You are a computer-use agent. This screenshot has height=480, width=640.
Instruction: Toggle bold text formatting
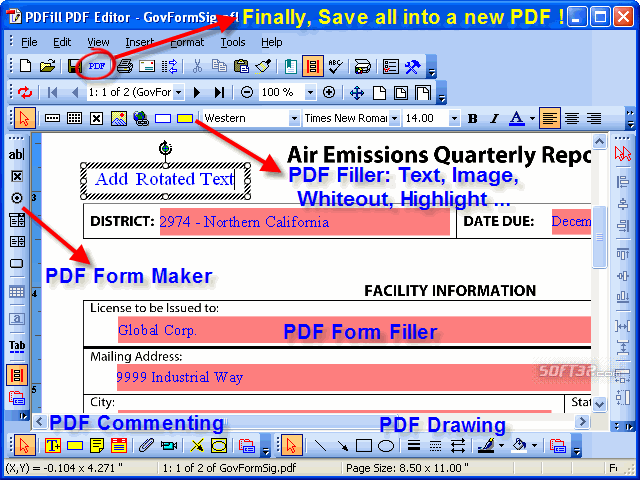pos(473,119)
